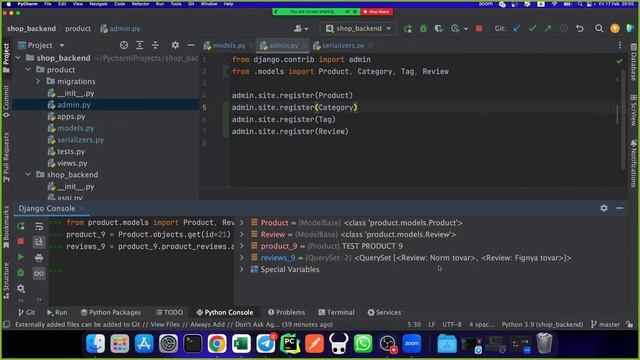The width and height of the screenshot is (640, 360).
Task: Click console settings gear on left toolbar
Action: 21,289
